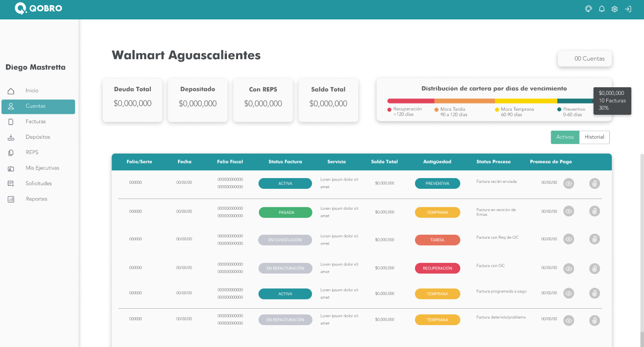Switch to the Historial tab
Screen dimensions: 644x347
[x=595, y=137]
